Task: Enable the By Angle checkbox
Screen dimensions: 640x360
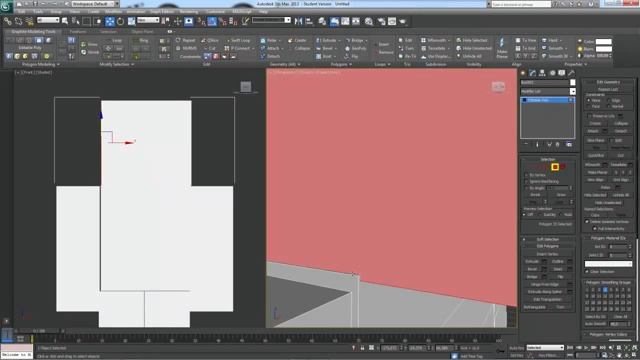Action: pyautogui.click(x=527, y=188)
